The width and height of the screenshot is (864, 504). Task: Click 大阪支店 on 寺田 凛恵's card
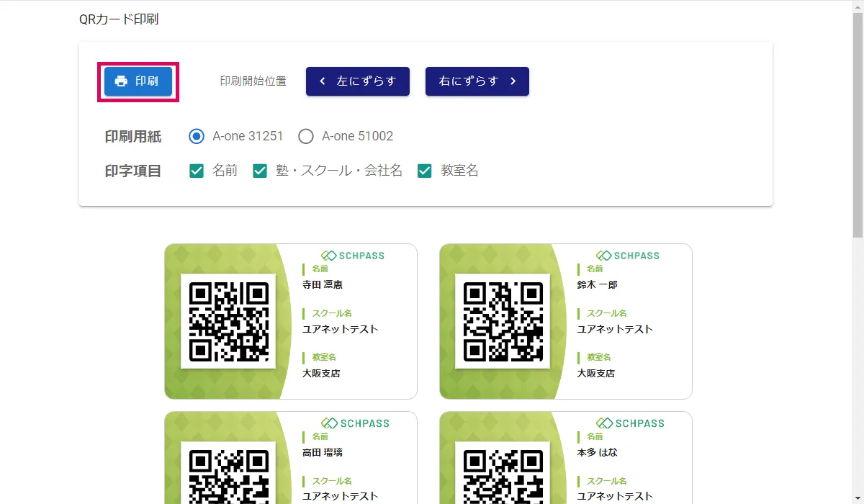[x=321, y=373]
